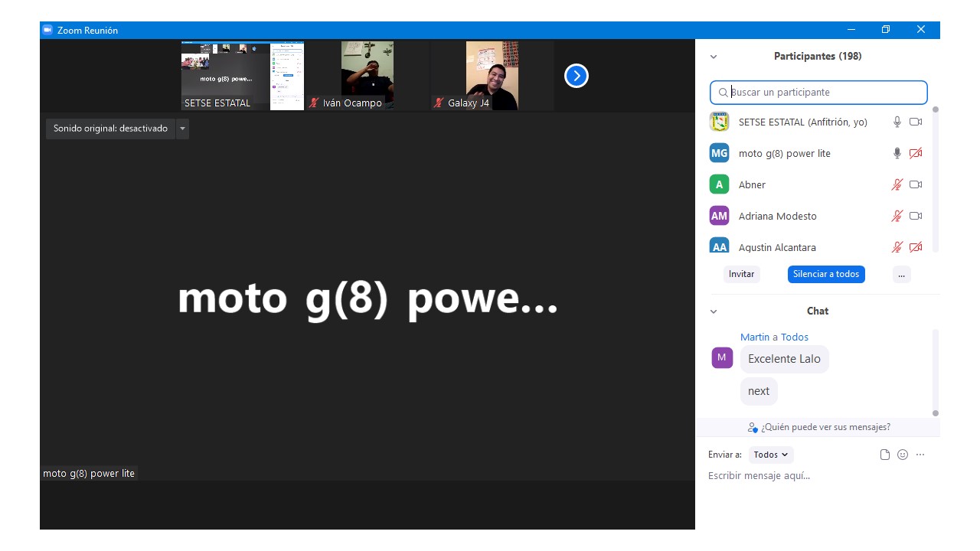980x551 pixels.
Task: Click the Zoom logo in title bar
Action: [x=47, y=30]
